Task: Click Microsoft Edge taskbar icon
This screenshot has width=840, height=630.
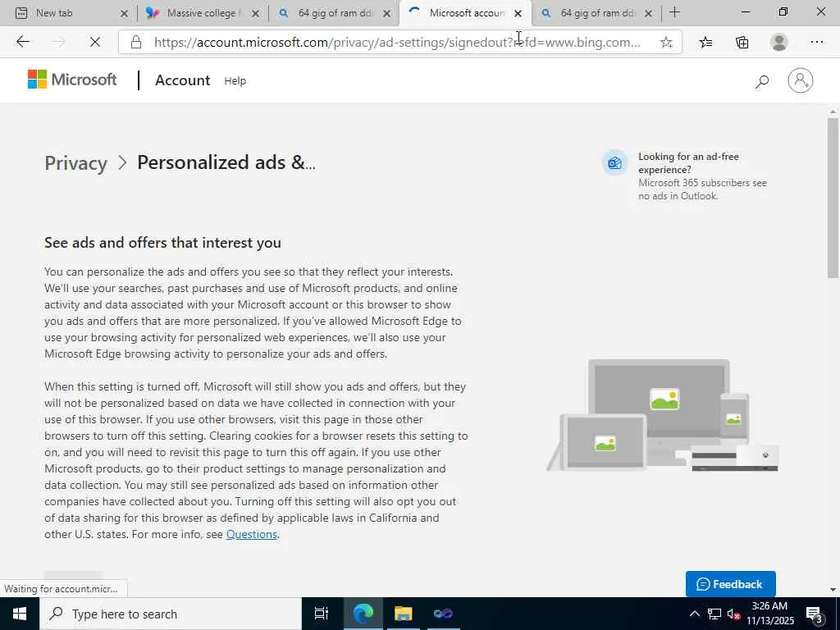Action: coord(363,614)
